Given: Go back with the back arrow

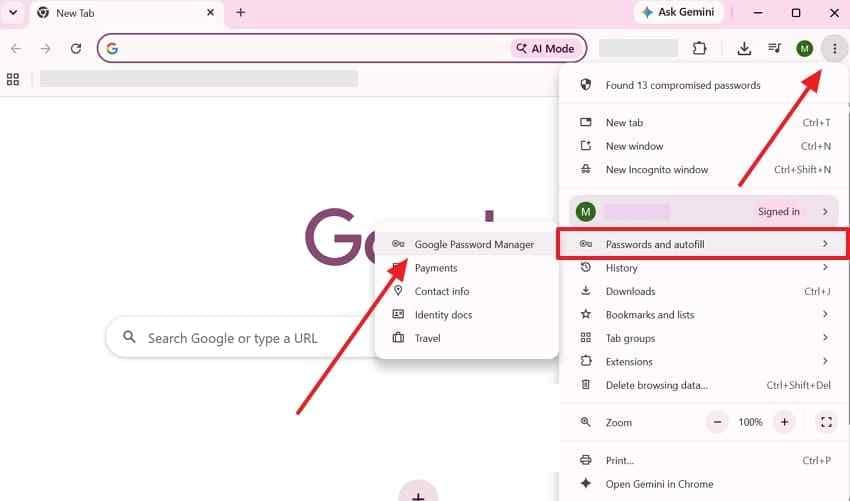Looking at the screenshot, I should [x=16, y=49].
